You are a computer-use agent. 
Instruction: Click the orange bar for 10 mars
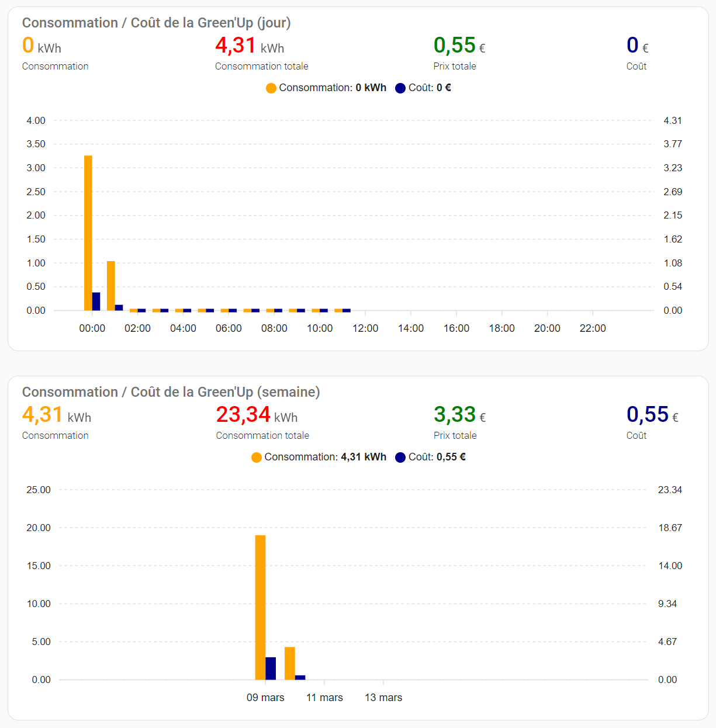(x=290, y=664)
